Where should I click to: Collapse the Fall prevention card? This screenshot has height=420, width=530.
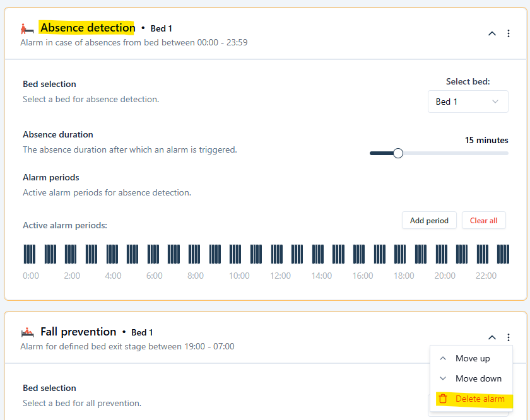tap(492, 337)
